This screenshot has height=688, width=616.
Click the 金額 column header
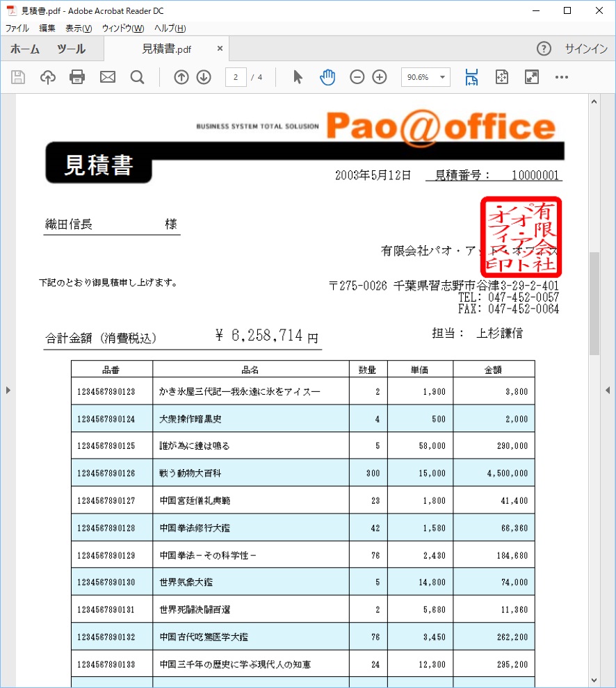pyautogui.click(x=493, y=370)
